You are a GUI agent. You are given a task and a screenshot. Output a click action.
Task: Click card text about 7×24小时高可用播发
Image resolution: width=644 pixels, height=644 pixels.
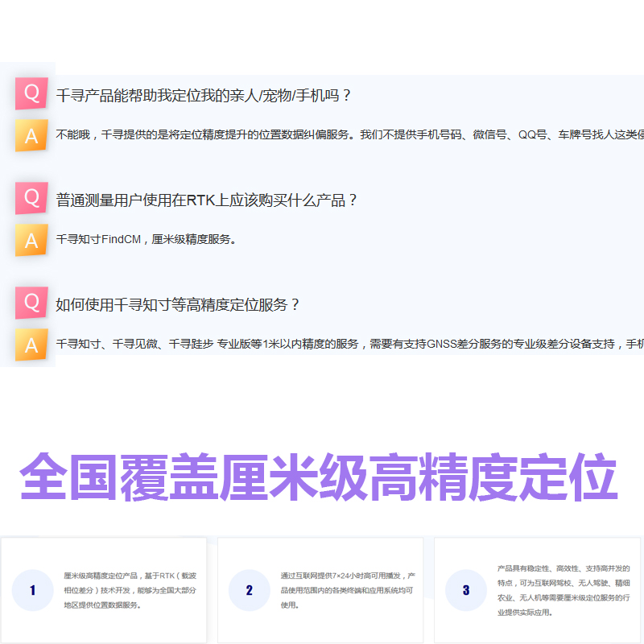tap(348, 590)
